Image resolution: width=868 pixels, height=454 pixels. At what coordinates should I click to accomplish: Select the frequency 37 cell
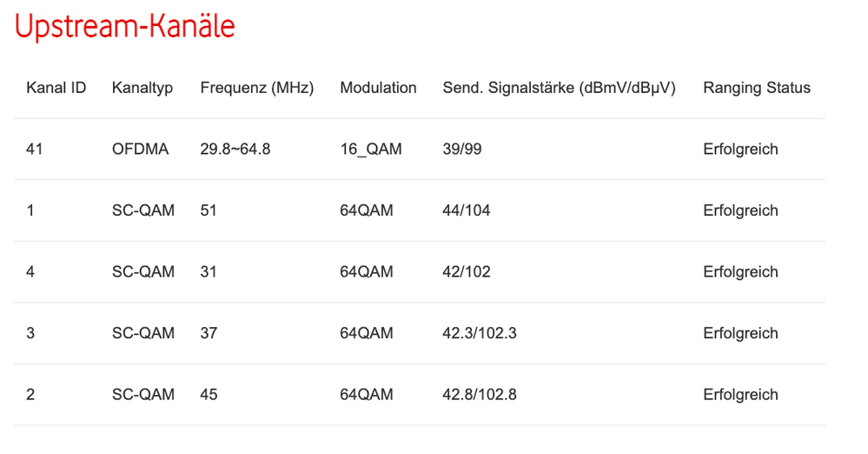tap(209, 333)
